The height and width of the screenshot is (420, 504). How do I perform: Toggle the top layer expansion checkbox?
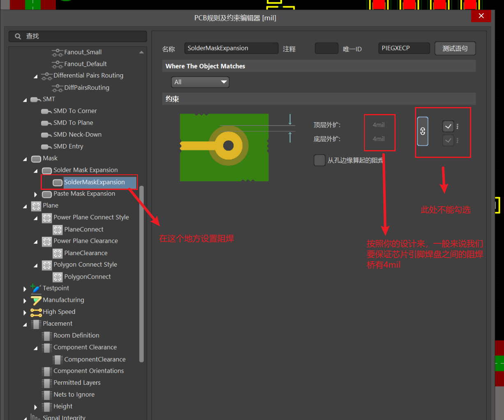click(448, 126)
